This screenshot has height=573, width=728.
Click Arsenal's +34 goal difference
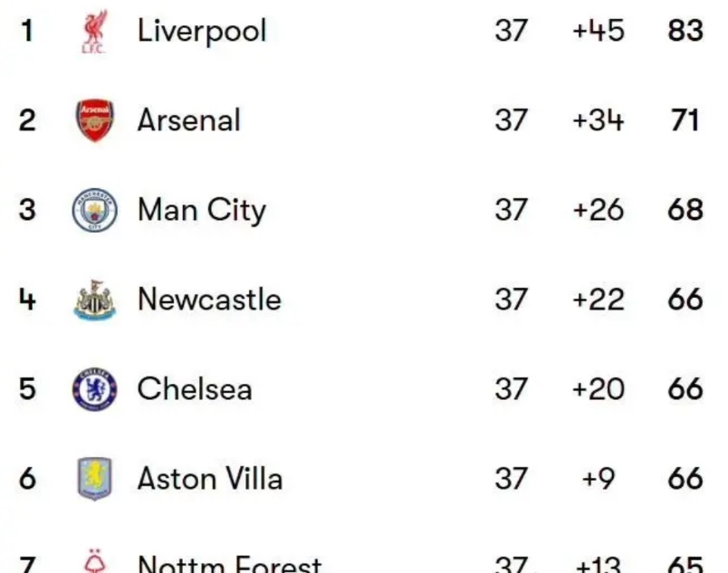[x=598, y=120]
